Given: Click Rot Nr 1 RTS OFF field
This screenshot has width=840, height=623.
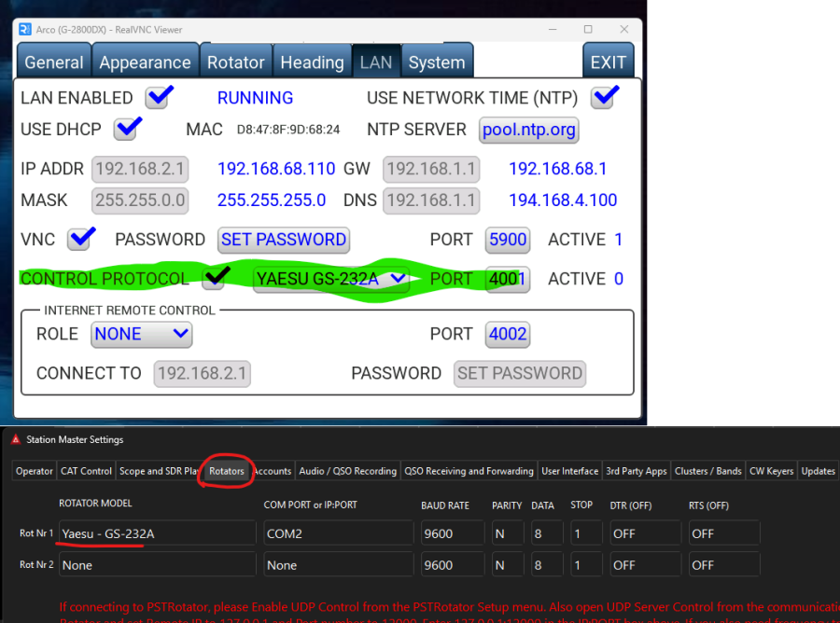Looking at the screenshot, I should pyautogui.click(x=724, y=533).
